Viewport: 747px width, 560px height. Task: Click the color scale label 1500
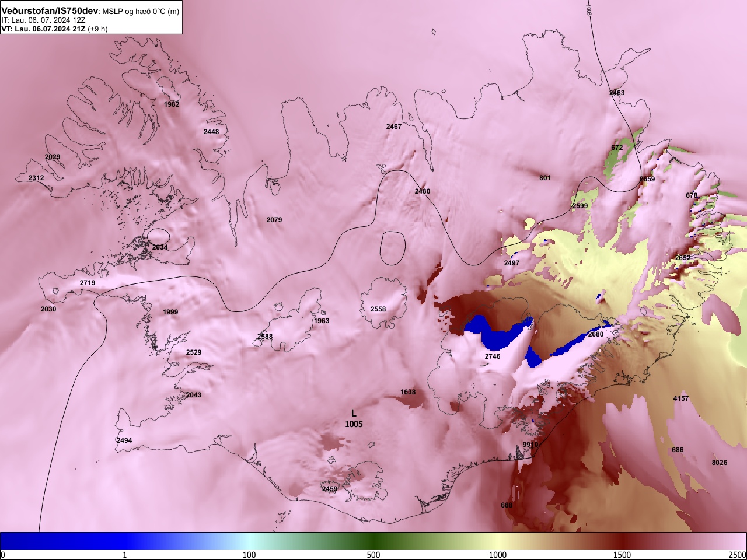pos(622,555)
